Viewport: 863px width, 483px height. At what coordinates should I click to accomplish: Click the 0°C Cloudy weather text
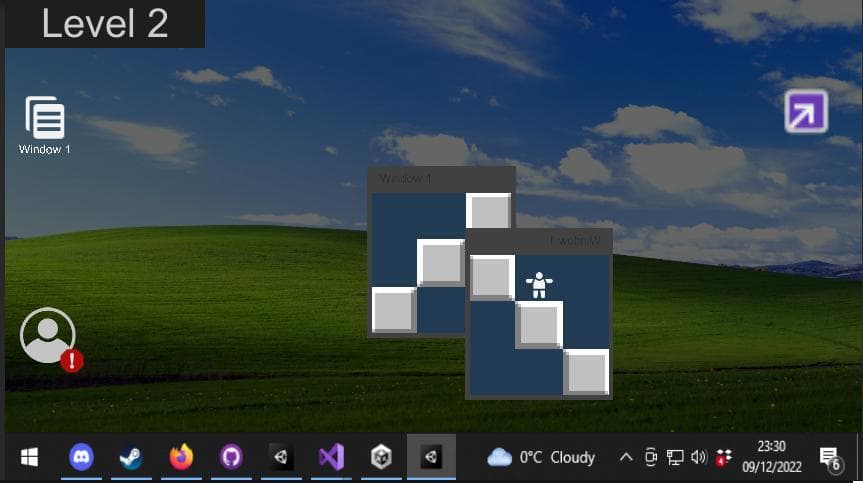pyautogui.click(x=557, y=458)
